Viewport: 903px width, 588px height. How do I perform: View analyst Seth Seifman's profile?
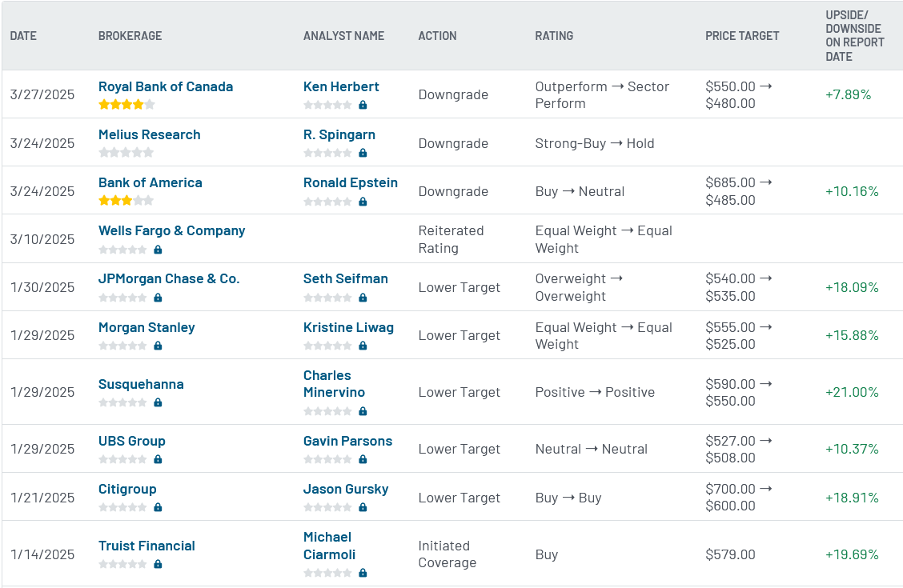[346, 278]
